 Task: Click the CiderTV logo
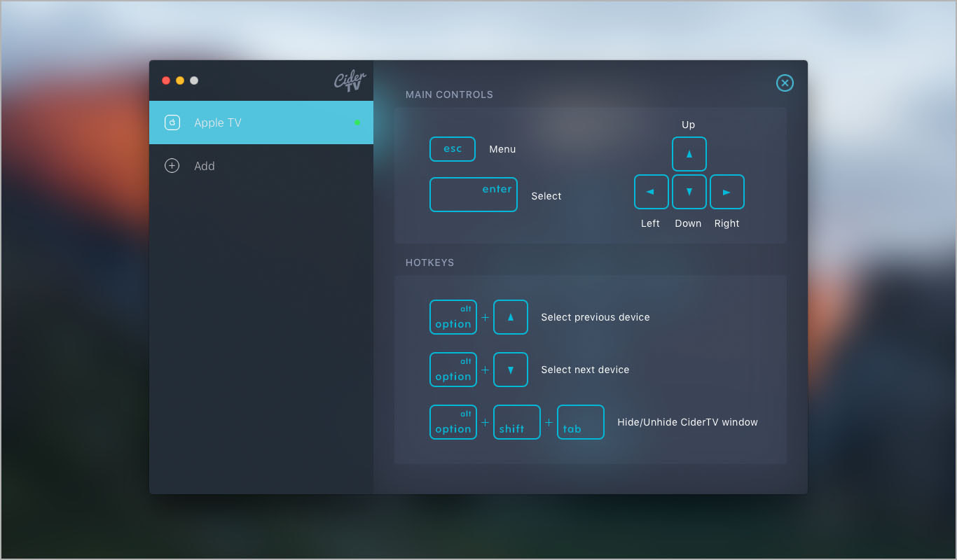[350, 80]
